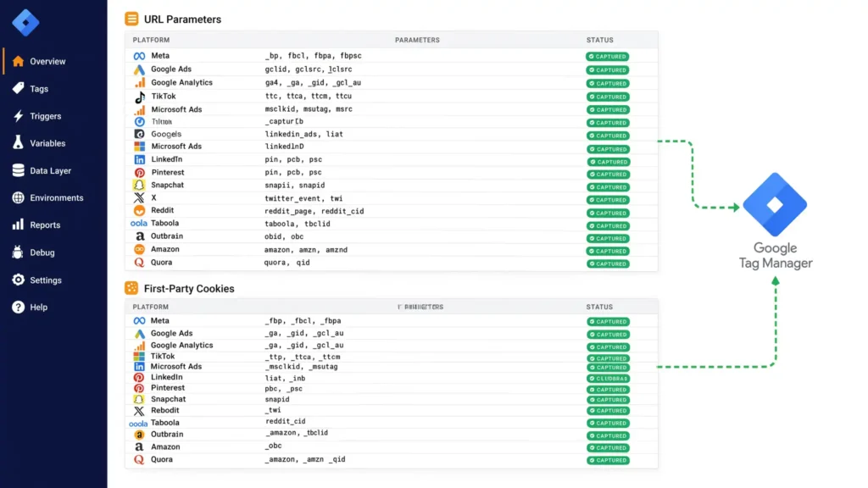Click the gear icon beside Settings
Viewport: 868px width, 488px height.
[x=19, y=280]
